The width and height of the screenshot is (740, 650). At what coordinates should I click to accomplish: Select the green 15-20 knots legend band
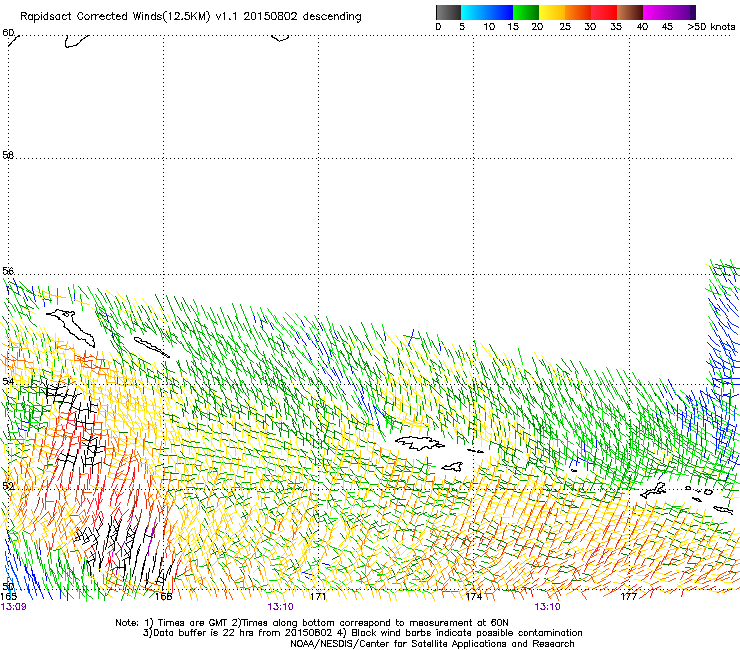526,12
